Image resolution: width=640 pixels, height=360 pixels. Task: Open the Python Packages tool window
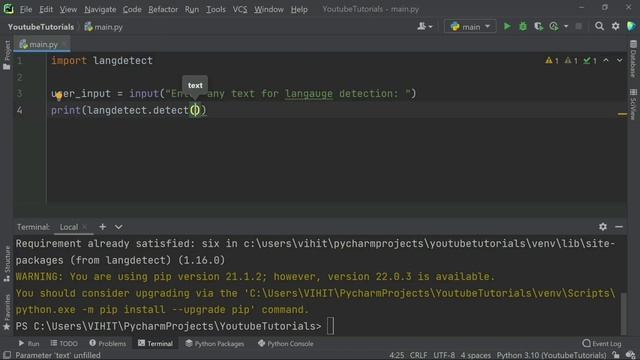click(x=215, y=344)
